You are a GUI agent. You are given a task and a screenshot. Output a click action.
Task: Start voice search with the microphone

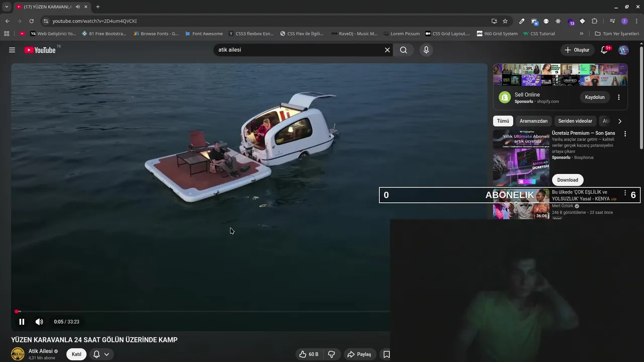coord(426,50)
